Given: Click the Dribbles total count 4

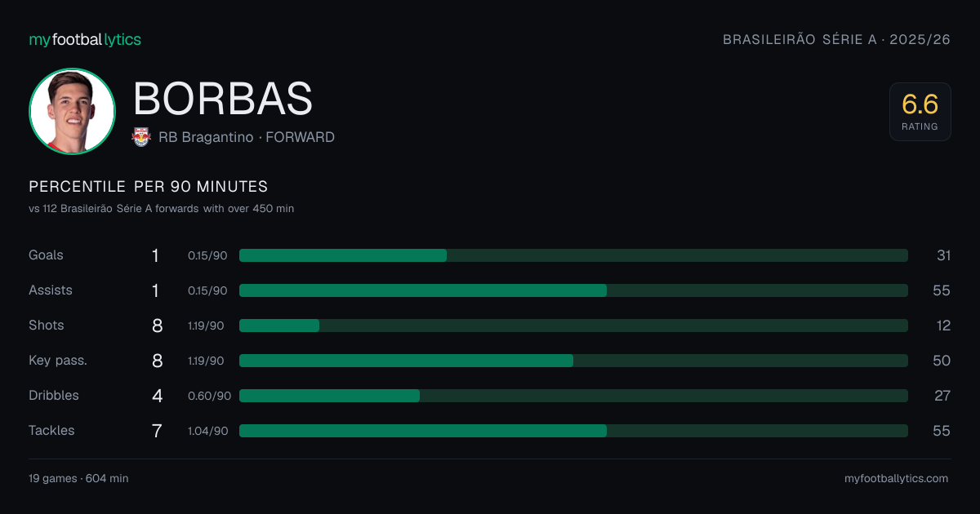Looking at the screenshot, I should pyautogui.click(x=157, y=396).
